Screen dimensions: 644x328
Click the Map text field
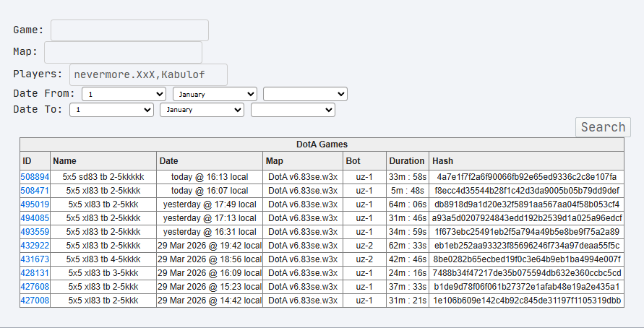click(123, 53)
